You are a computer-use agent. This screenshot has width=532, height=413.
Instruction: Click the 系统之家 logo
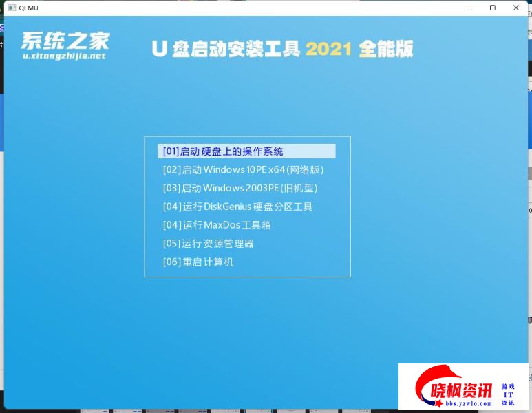tap(65, 40)
